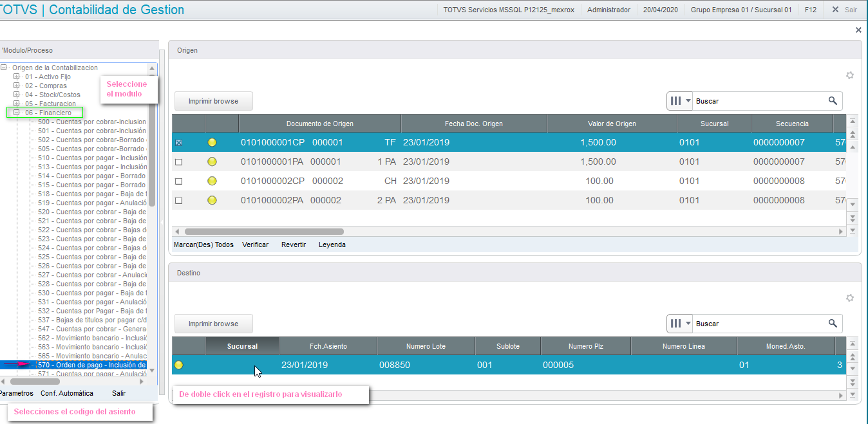This screenshot has width=868, height=424.
Task: Click the search magnifier in Origen panel
Action: click(833, 101)
